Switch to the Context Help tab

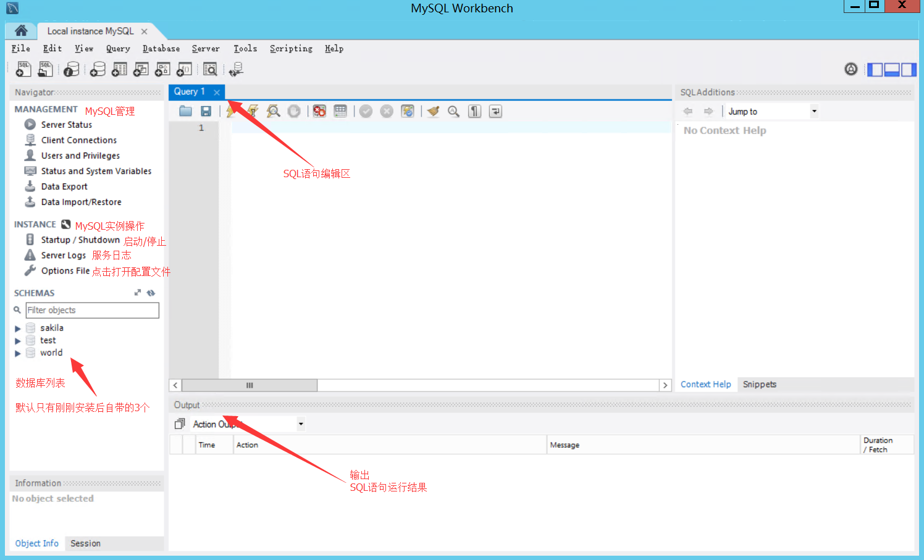[705, 384]
